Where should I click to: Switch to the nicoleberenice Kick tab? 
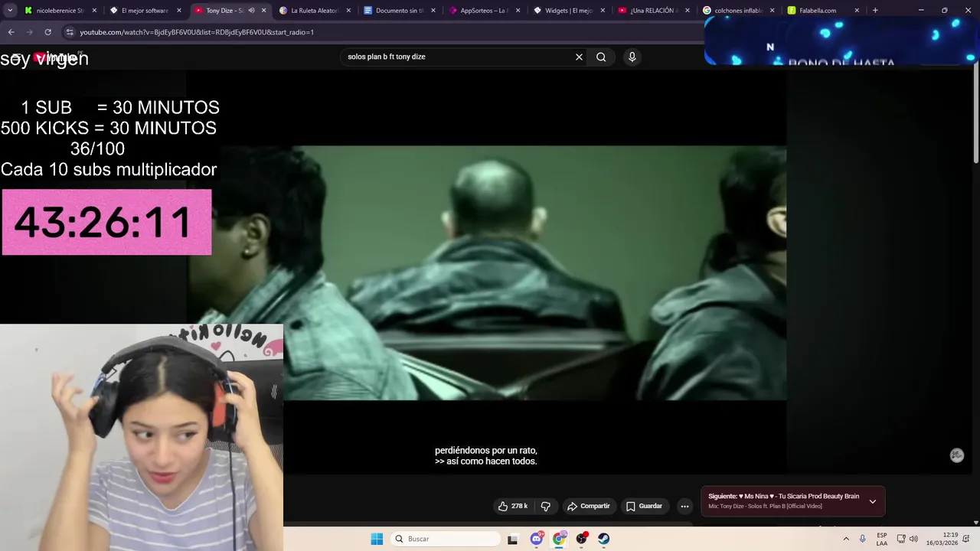[60, 11]
